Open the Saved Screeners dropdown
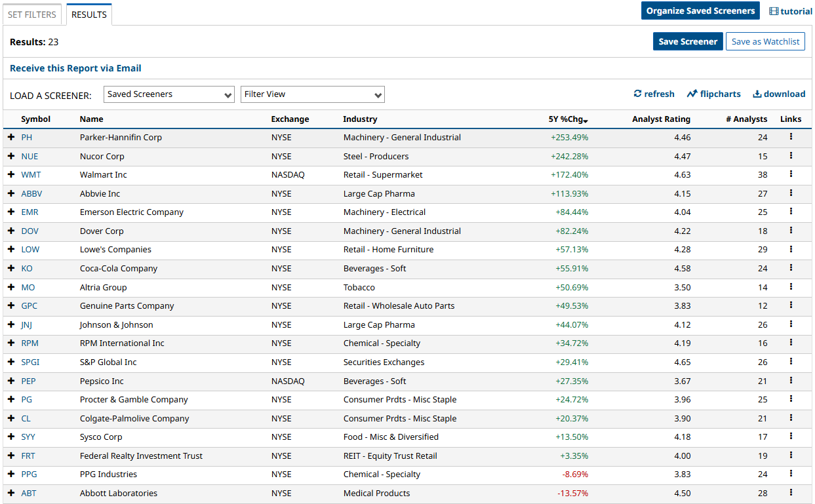The image size is (815, 504). click(x=169, y=94)
